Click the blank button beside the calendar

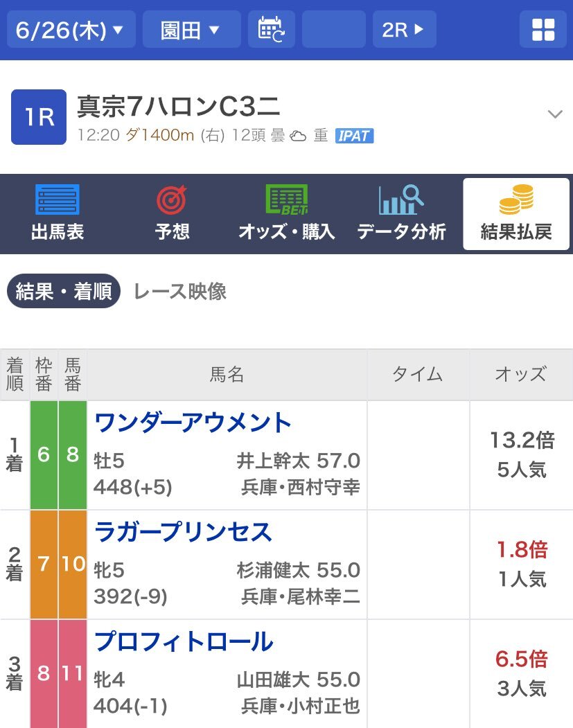pos(334,30)
